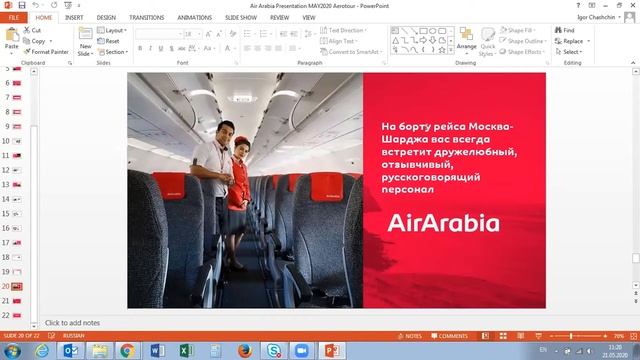Image resolution: width=640 pixels, height=360 pixels.
Task: Open Google Chrome from the taskbar
Action: [127, 351]
